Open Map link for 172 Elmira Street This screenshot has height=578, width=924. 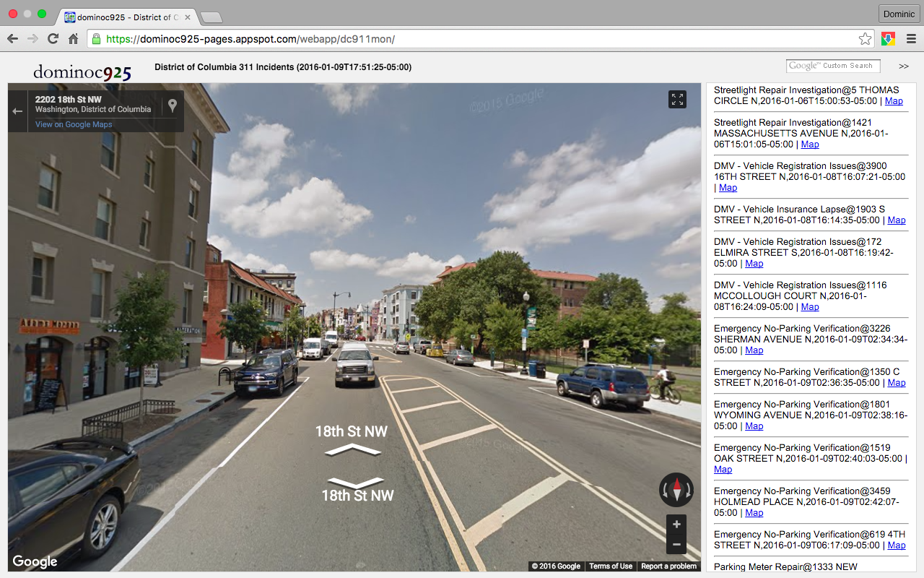click(x=754, y=264)
